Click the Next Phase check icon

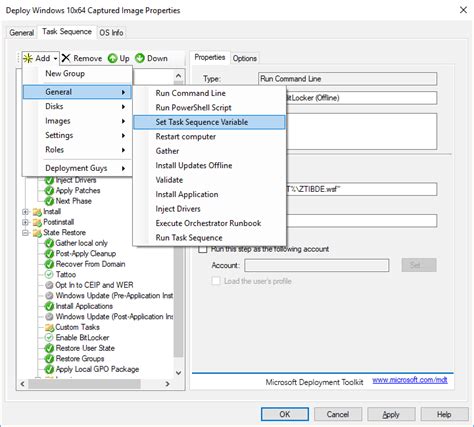click(x=49, y=201)
